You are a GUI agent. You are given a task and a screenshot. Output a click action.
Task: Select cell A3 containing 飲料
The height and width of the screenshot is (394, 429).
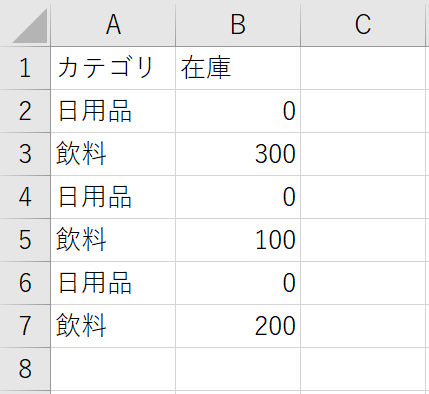[x=113, y=154]
